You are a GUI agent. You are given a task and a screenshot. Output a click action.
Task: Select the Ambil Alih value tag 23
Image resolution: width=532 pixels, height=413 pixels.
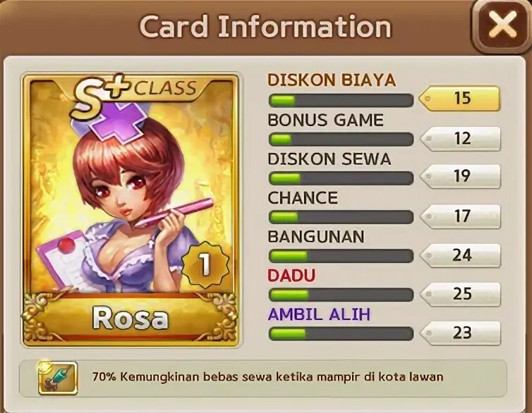tap(460, 333)
